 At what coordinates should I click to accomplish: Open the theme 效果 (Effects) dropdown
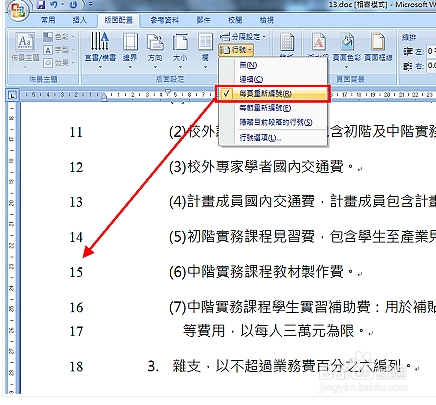click(x=59, y=63)
